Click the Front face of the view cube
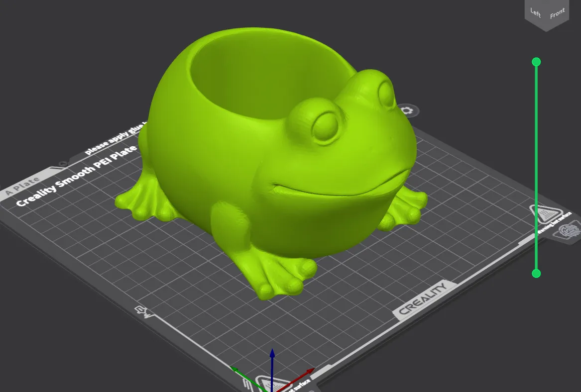The width and height of the screenshot is (581, 392). coord(558,13)
